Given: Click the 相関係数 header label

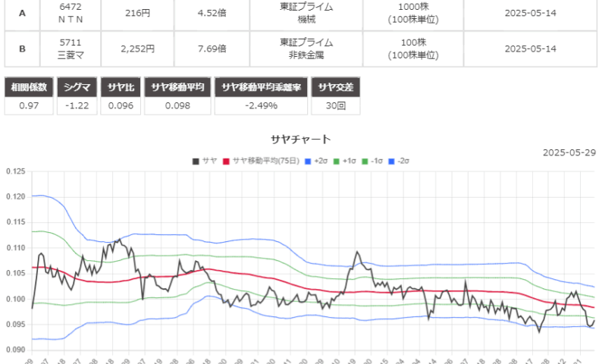Looking at the screenshot, I should pyautogui.click(x=28, y=87).
